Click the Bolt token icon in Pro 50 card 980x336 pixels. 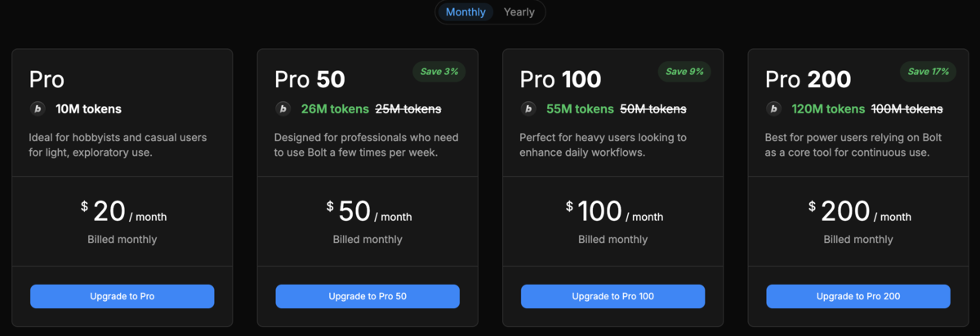(283, 108)
